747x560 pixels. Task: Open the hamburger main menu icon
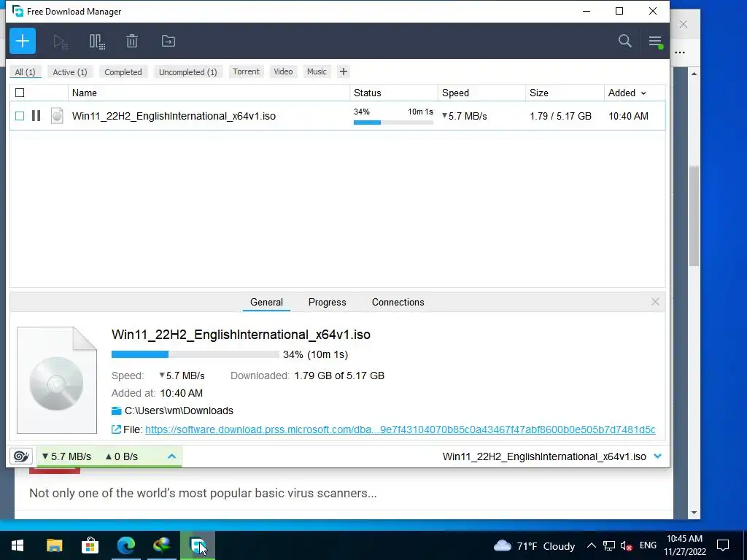pyautogui.click(x=656, y=42)
